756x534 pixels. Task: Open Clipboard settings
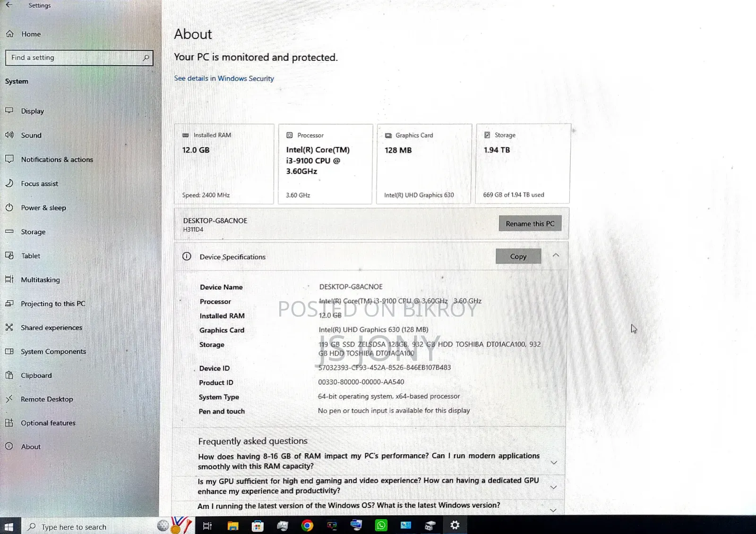(x=36, y=376)
